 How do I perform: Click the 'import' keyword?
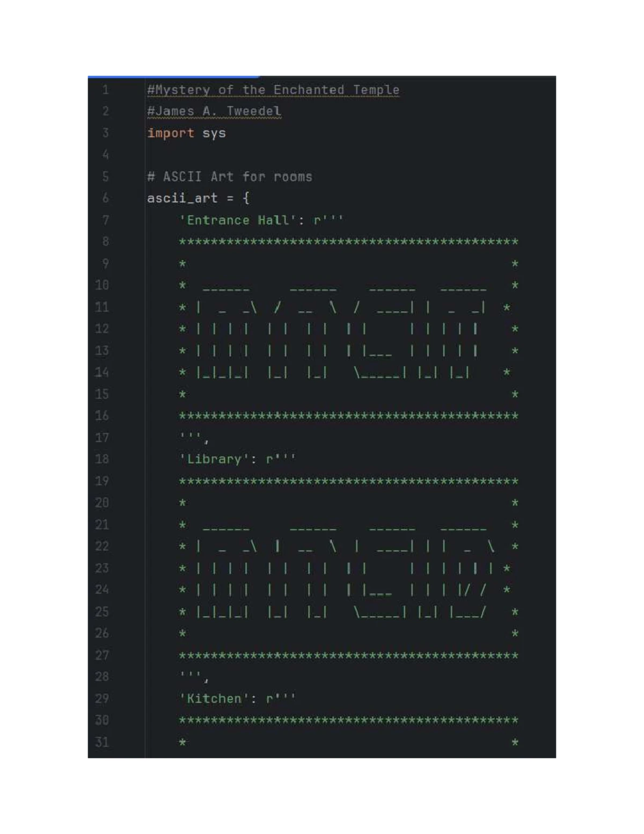coord(171,133)
